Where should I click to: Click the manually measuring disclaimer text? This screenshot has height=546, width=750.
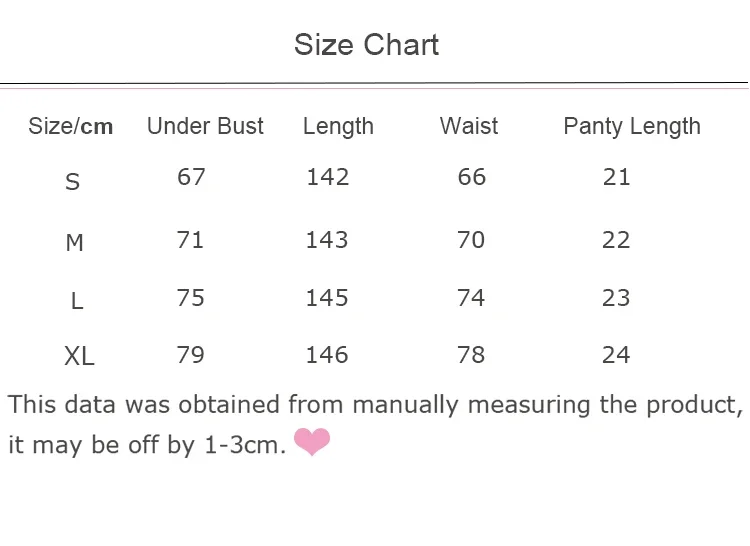(x=375, y=425)
